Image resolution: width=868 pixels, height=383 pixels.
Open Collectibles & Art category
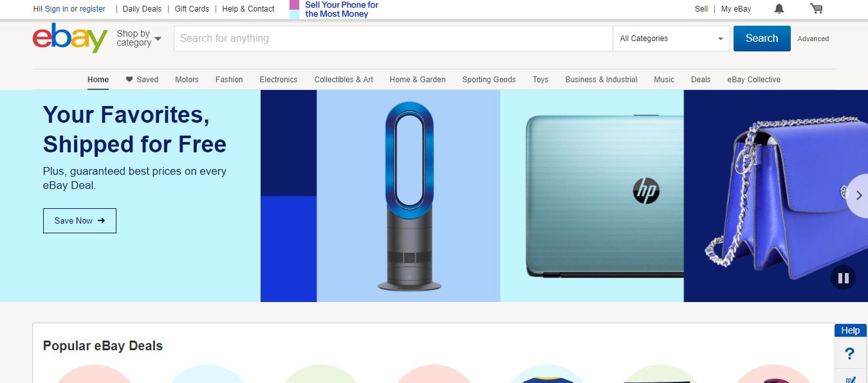pyautogui.click(x=344, y=80)
